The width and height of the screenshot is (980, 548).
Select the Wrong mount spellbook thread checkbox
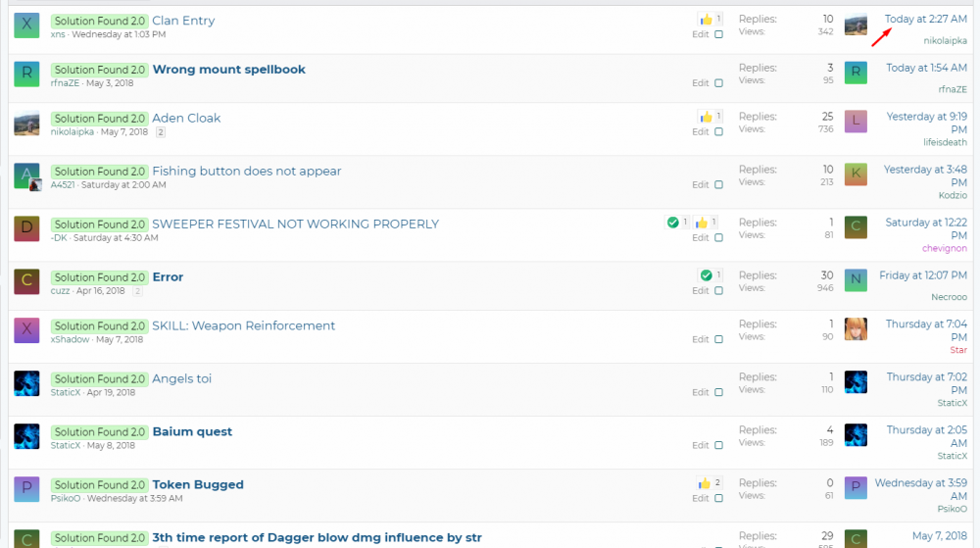[x=718, y=83]
